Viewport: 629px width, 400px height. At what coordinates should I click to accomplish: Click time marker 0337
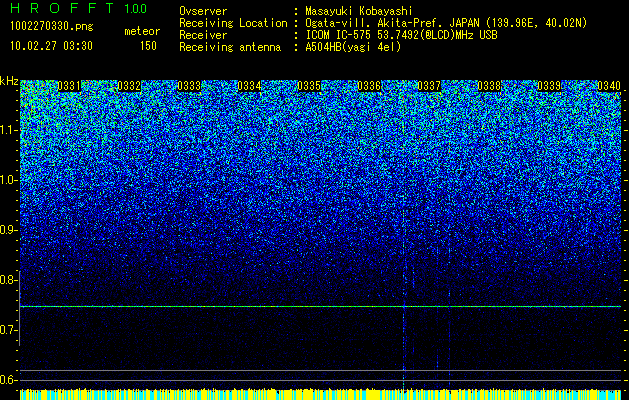[x=429, y=86]
